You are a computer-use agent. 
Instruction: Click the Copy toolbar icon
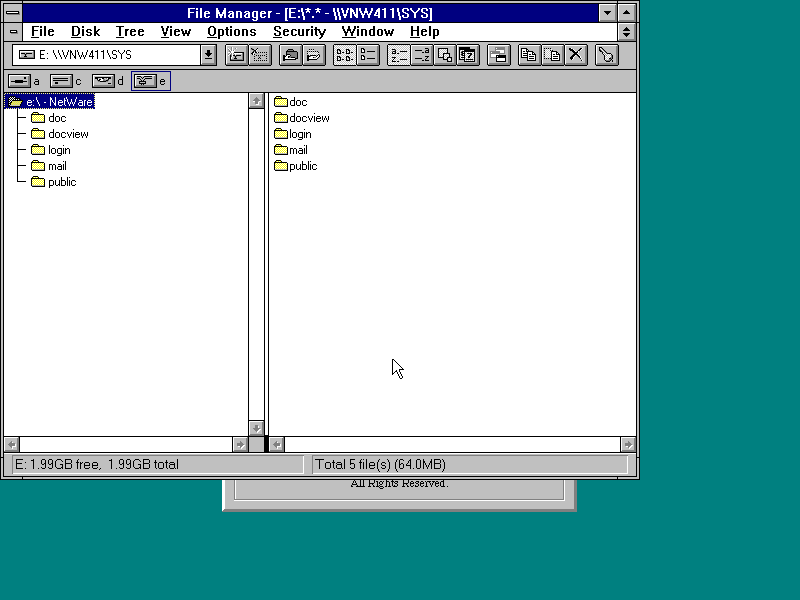coord(529,55)
